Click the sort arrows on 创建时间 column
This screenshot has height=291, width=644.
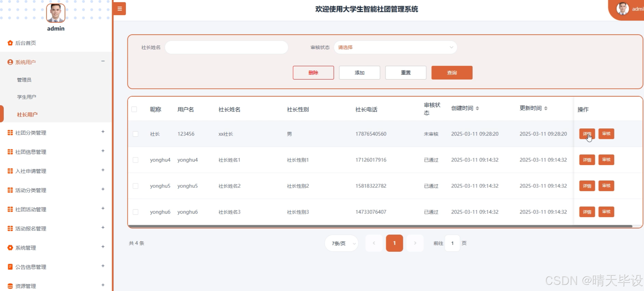[x=477, y=108]
